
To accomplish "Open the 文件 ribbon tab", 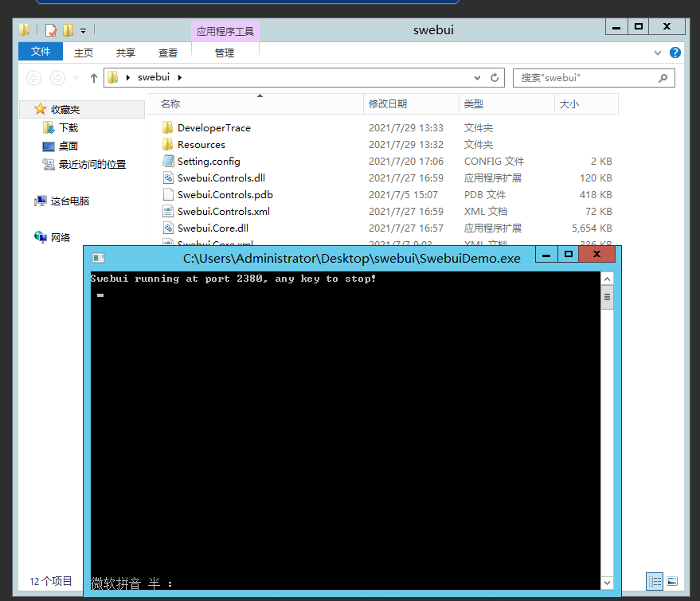I will [40, 52].
